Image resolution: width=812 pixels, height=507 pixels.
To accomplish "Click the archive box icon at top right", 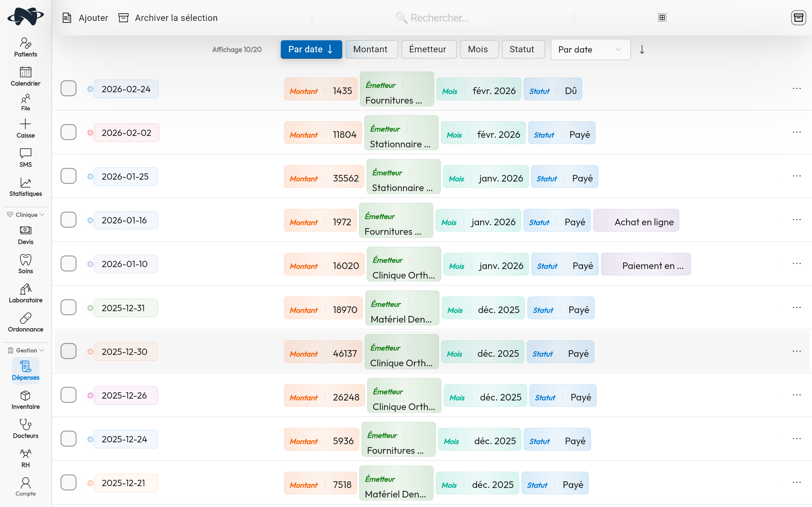I will [798, 18].
